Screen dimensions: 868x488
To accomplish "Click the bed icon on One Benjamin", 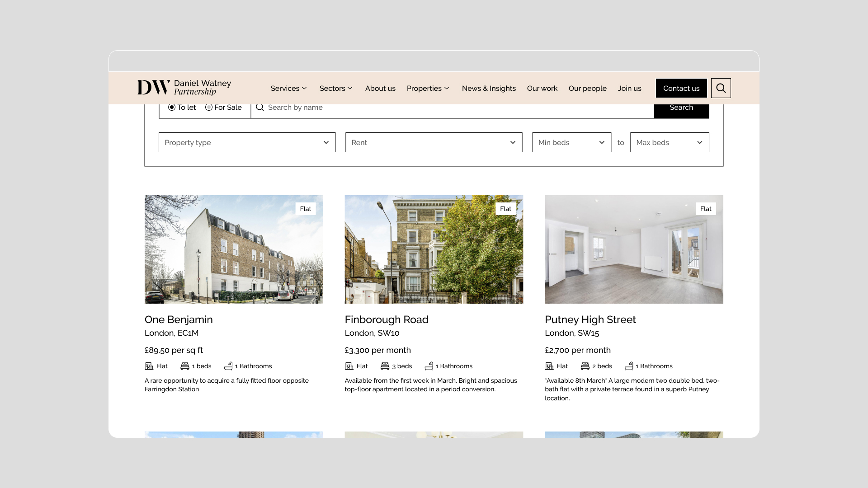I will pos(185,366).
